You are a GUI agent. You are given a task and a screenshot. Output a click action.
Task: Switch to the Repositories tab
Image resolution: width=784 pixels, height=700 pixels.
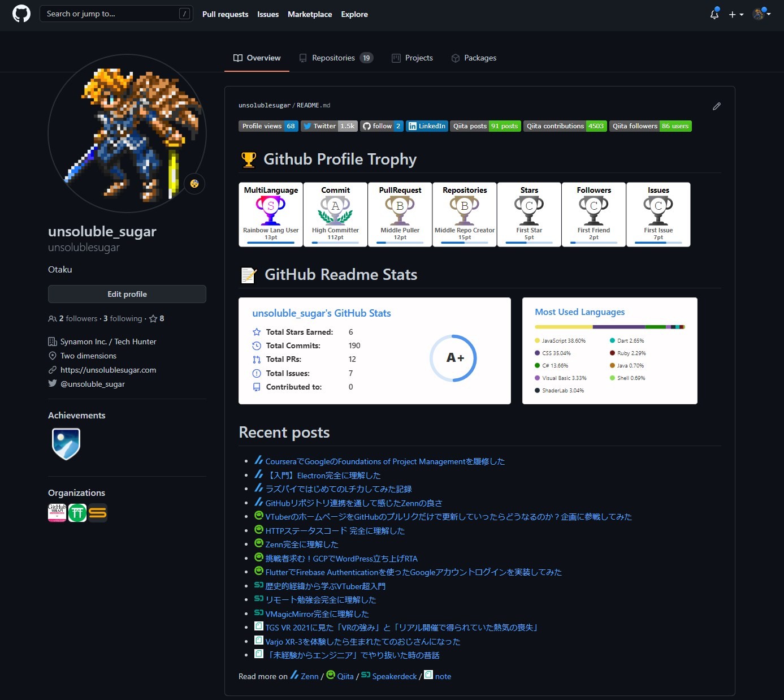point(336,58)
